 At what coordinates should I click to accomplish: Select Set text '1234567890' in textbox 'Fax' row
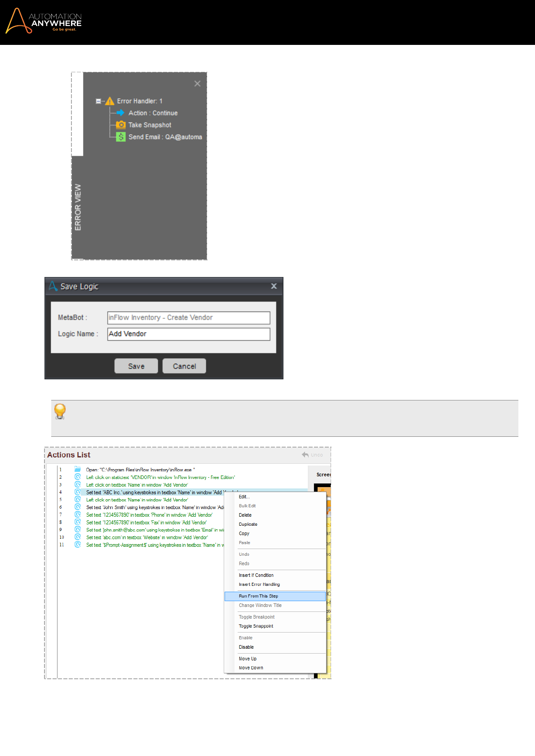coord(146,523)
